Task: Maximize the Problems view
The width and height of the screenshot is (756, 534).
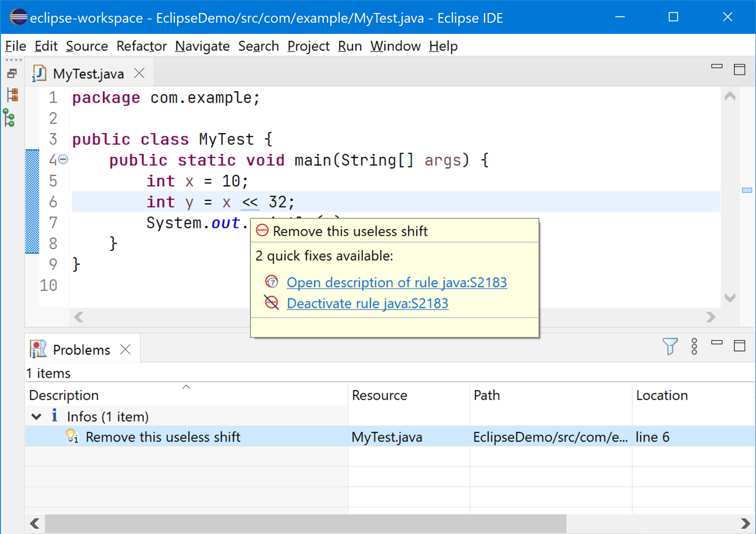Action: pos(739,346)
